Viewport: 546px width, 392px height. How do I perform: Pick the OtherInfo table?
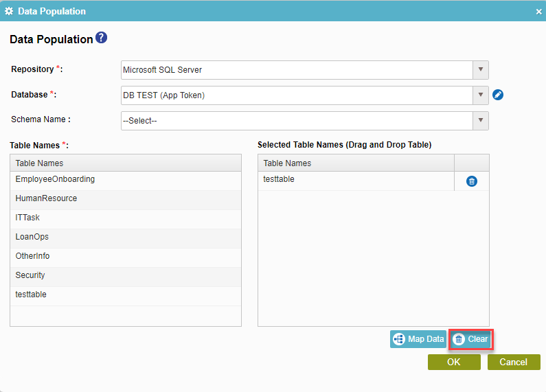[32, 256]
